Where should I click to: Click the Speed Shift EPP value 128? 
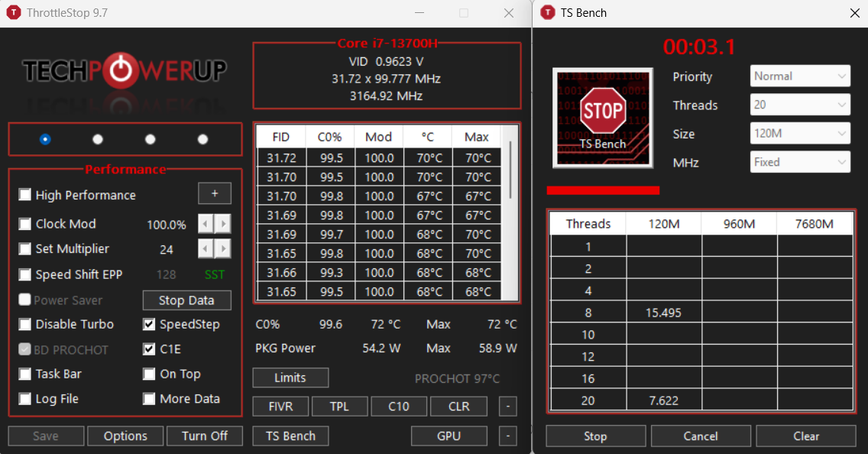[x=166, y=274]
